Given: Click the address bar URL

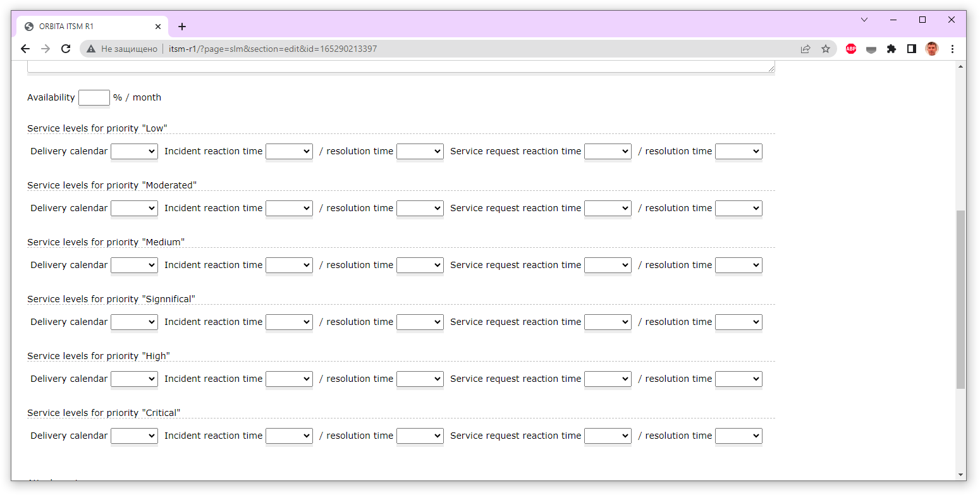Looking at the screenshot, I should [x=273, y=49].
